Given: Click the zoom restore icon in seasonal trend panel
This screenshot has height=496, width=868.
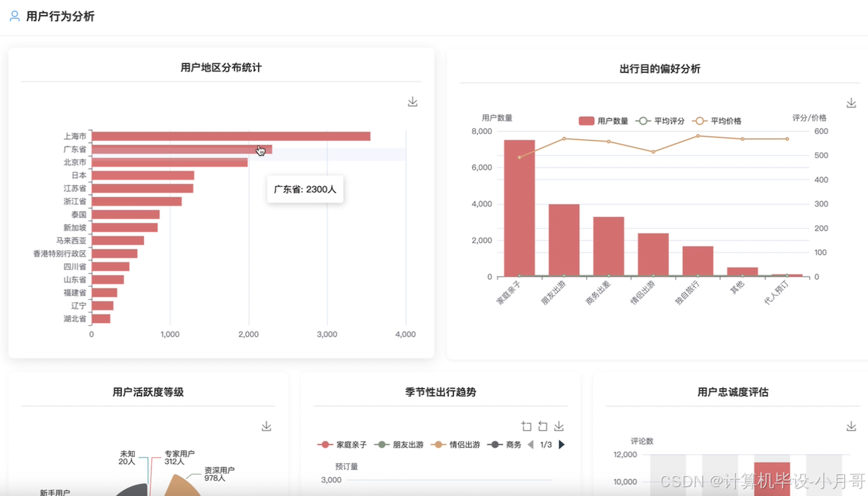Looking at the screenshot, I should [542, 426].
